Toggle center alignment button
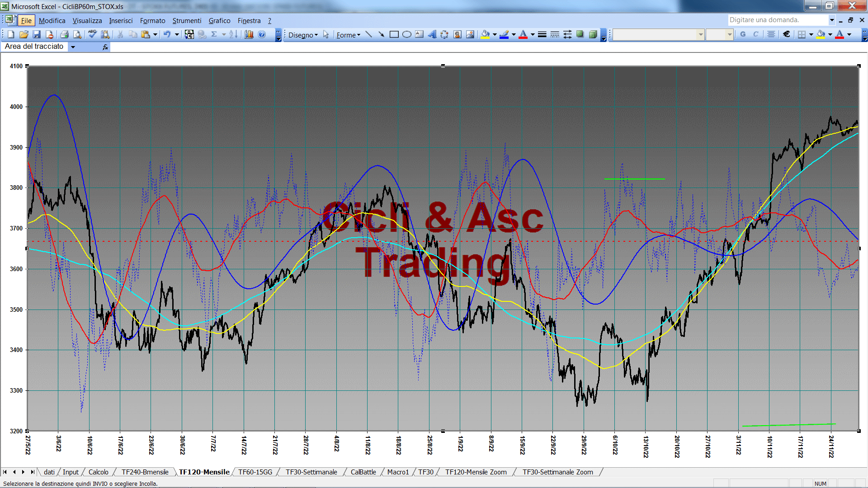This screenshot has height=488, width=868. click(771, 34)
